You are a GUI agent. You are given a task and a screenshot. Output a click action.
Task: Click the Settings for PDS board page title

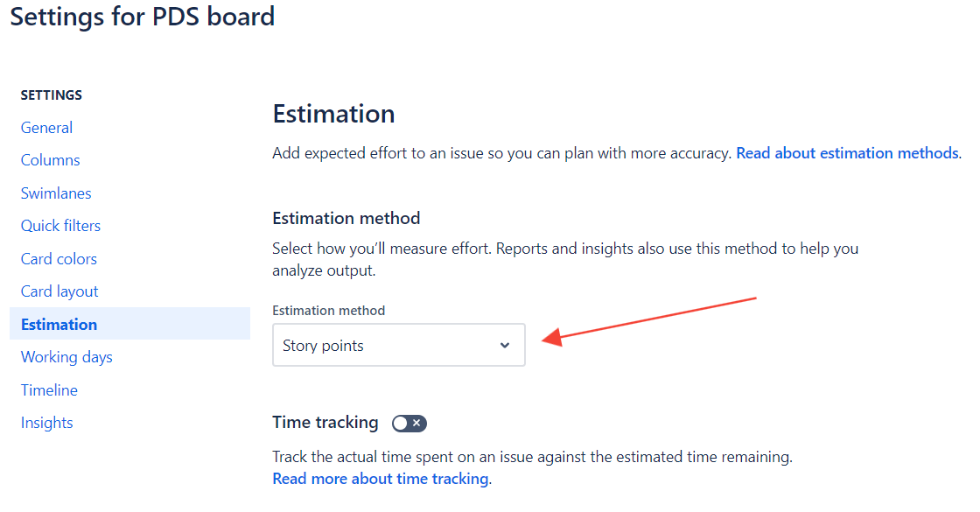tap(143, 17)
